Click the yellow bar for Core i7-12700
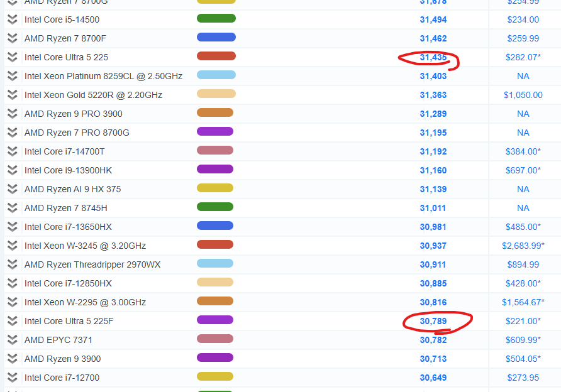The width and height of the screenshot is (561, 392). pos(215,376)
